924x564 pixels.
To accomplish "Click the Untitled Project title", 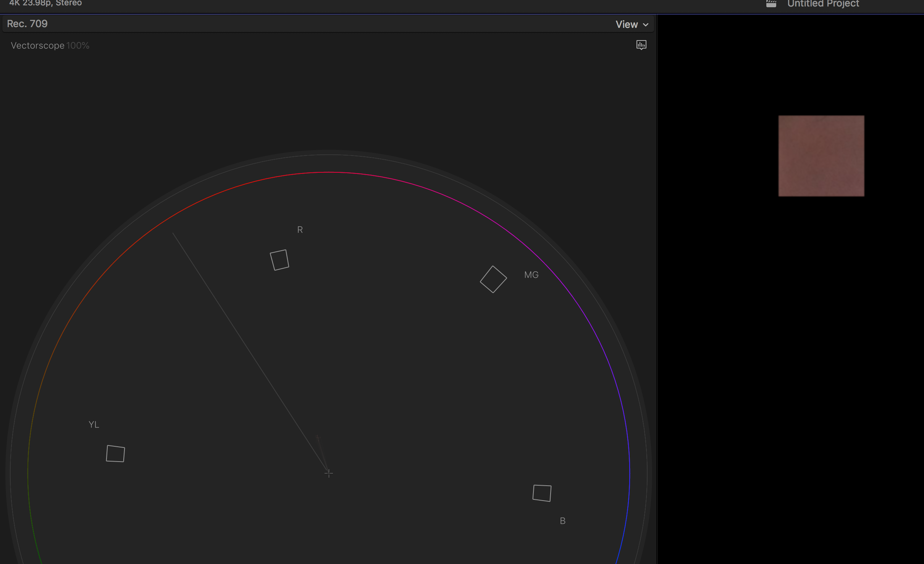I will (823, 4).
